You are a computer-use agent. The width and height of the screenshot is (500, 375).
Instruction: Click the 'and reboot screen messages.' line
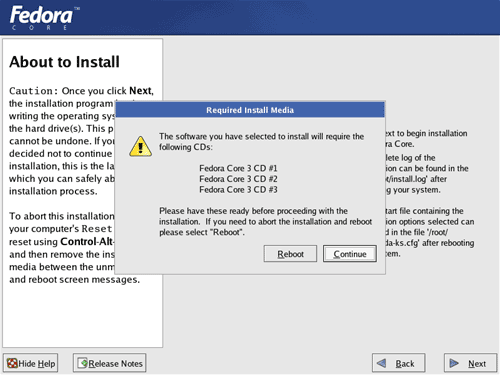[74, 279]
